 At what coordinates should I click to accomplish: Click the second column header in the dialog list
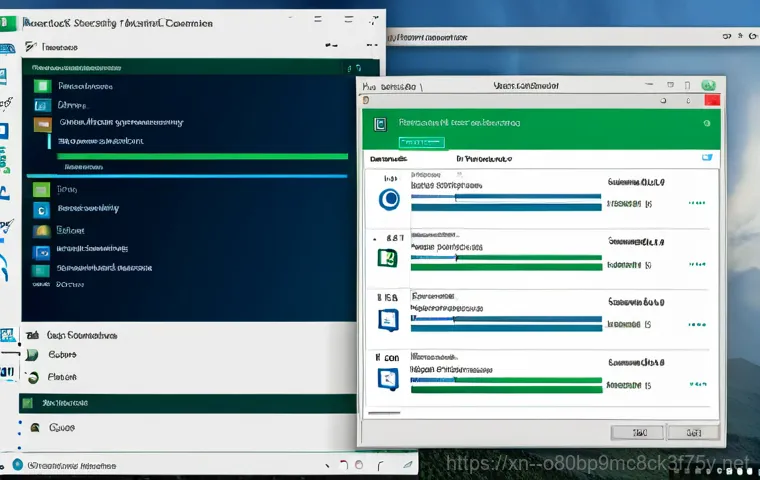click(484, 159)
